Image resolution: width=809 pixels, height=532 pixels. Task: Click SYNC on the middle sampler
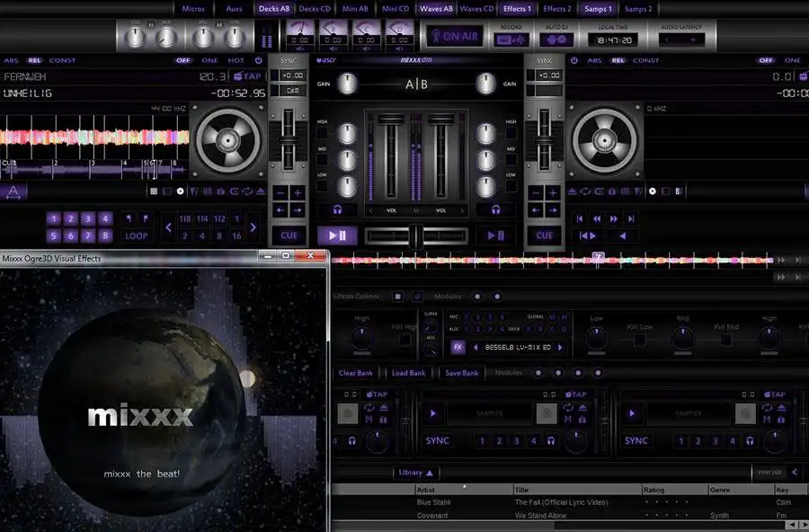(437, 440)
